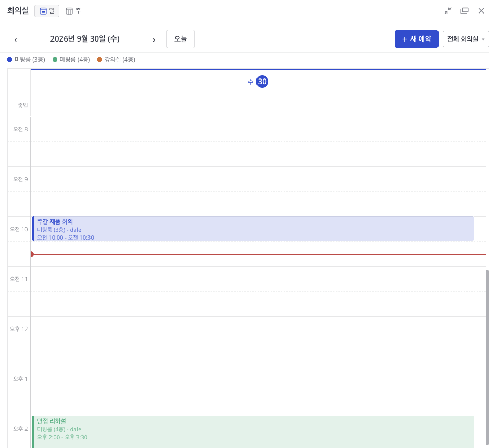Viewport: 489px width, 448px height.
Task: Click the collapse window arrows icon
Action: [x=448, y=11]
